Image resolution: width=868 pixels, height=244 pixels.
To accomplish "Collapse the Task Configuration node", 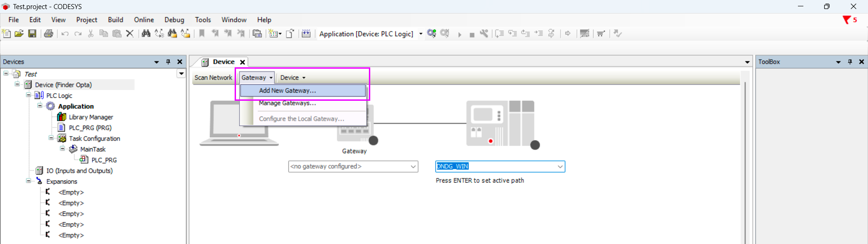I will [51, 138].
